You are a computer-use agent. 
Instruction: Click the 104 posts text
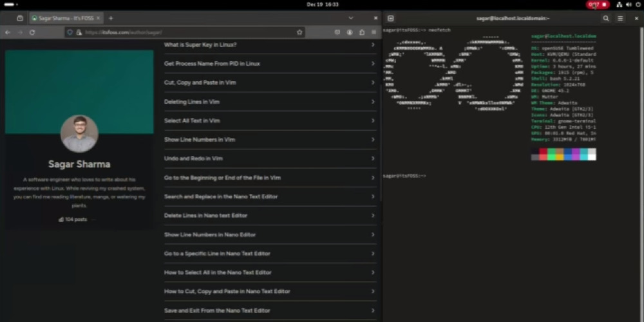pos(76,220)
